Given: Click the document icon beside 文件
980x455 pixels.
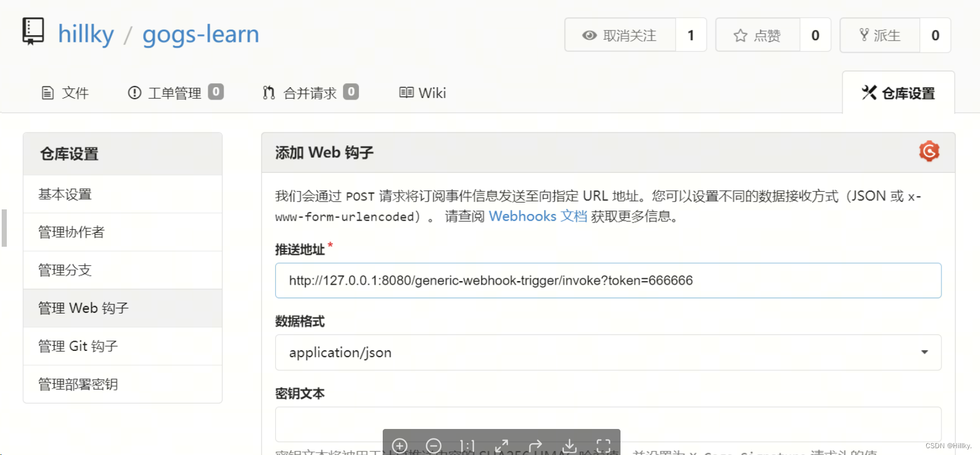Looking at the screenshot, I should pos(48,93).
